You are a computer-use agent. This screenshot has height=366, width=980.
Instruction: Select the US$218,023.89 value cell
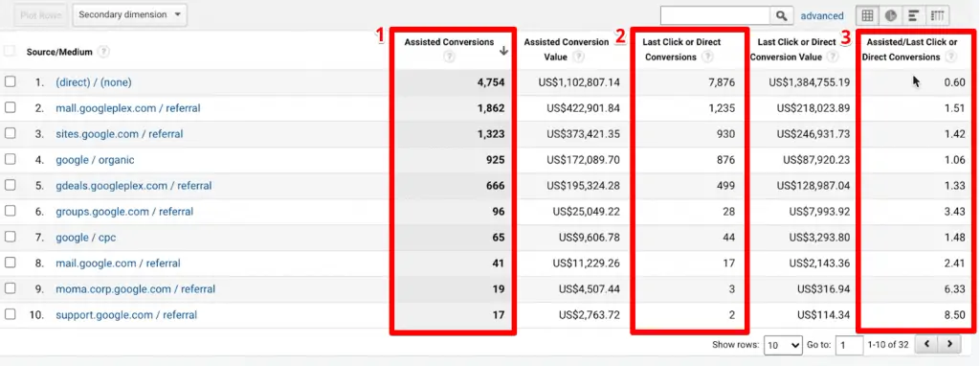tap(813, 108)
